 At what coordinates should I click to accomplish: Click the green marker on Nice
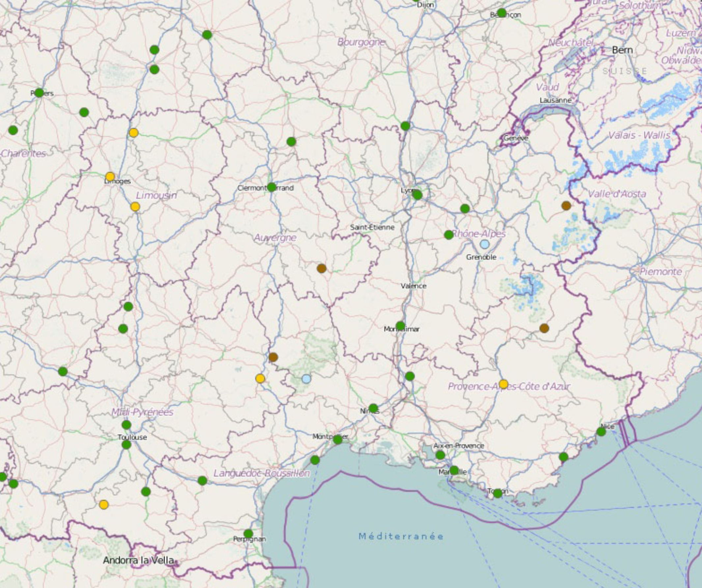601,432
